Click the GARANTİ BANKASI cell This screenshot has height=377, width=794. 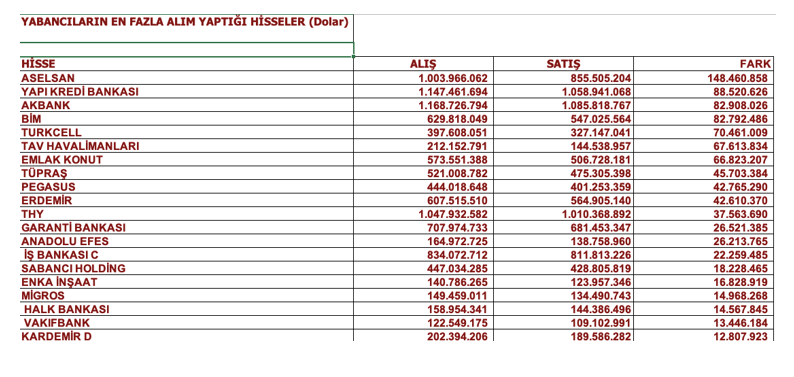click(186, 227)
